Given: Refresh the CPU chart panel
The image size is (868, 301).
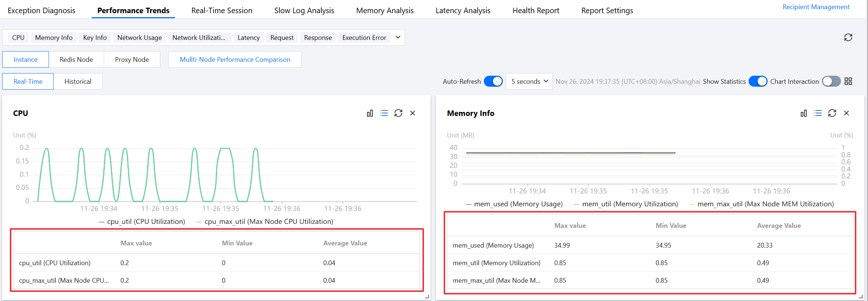Looking at the screenshot, I should coord(398,113).
